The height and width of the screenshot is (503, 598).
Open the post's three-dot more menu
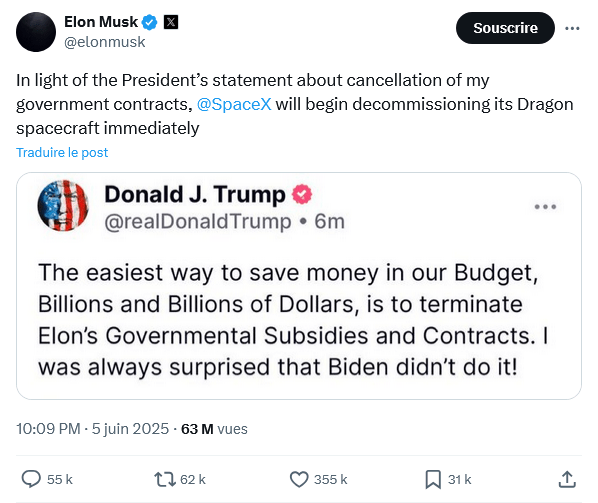(x=572, y=28)
